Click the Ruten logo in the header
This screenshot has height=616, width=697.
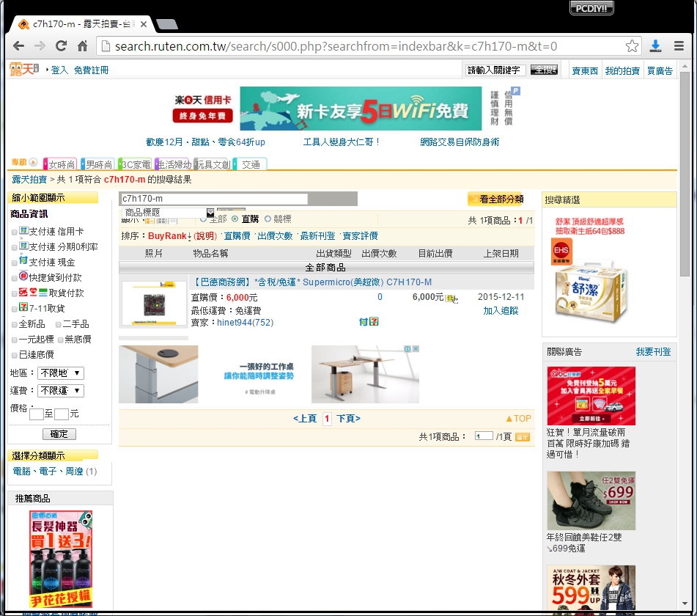24,70
